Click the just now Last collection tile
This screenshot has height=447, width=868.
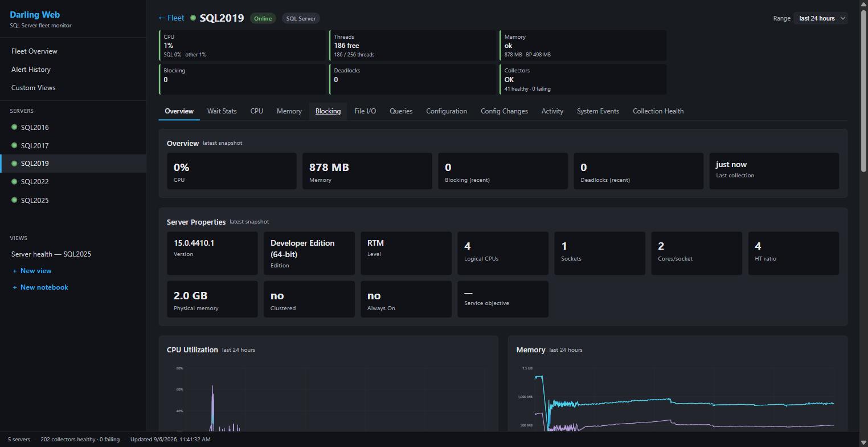coord(774,171)
